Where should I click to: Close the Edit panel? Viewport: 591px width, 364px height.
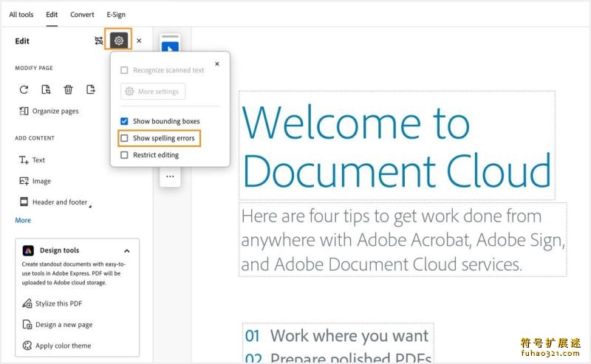(x=139, y=41)
